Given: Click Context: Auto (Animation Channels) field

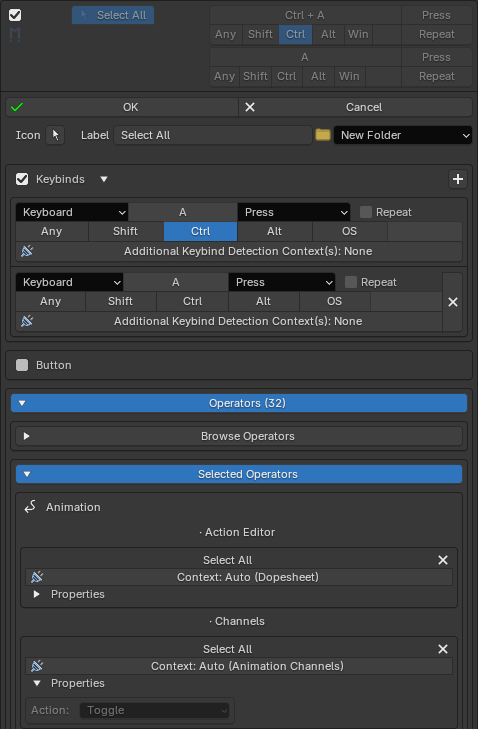Looking at the screenshot, I should tap(239, 666).
